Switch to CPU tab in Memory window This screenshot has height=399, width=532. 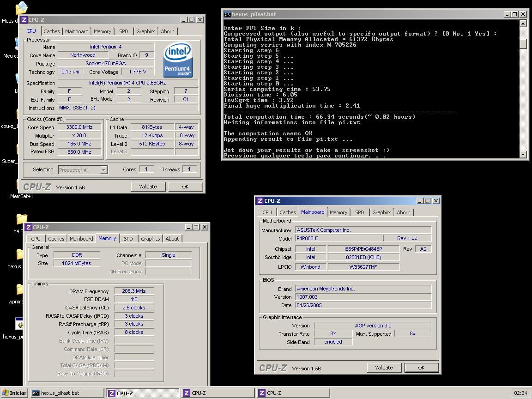36,238
